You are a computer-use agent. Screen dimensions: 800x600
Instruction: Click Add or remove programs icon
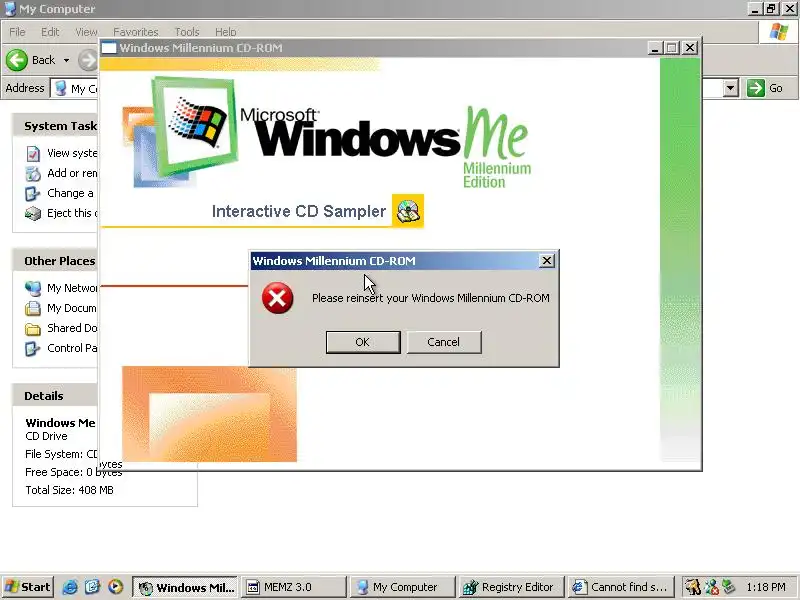33,173
